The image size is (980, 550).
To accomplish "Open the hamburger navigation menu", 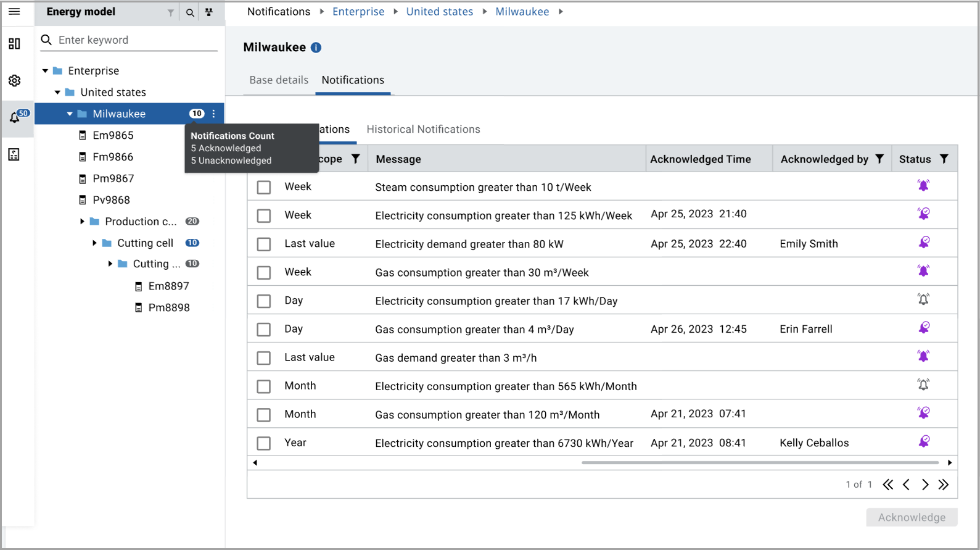I will (x=14, y=12).
